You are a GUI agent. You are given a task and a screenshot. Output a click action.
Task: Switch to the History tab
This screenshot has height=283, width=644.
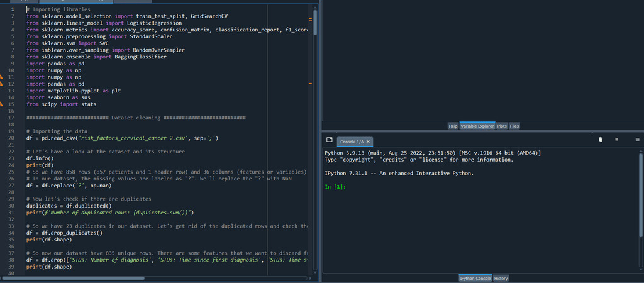tap(501, 278)
